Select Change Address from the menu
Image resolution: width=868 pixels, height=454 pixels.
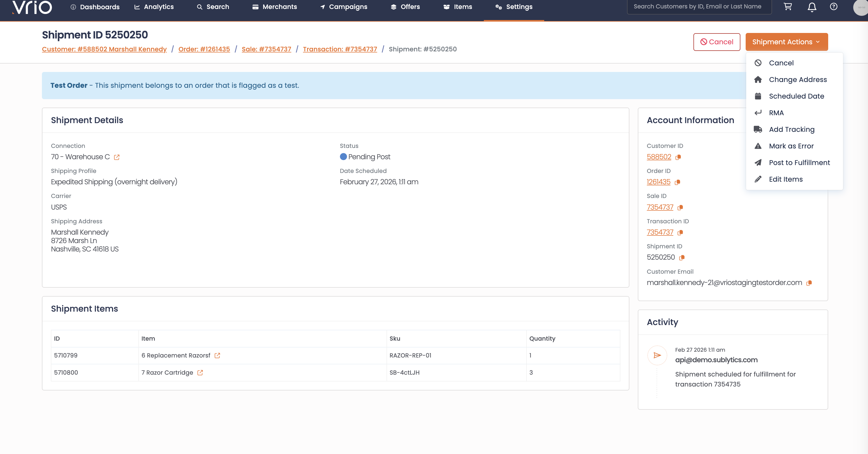coord(797,80)
